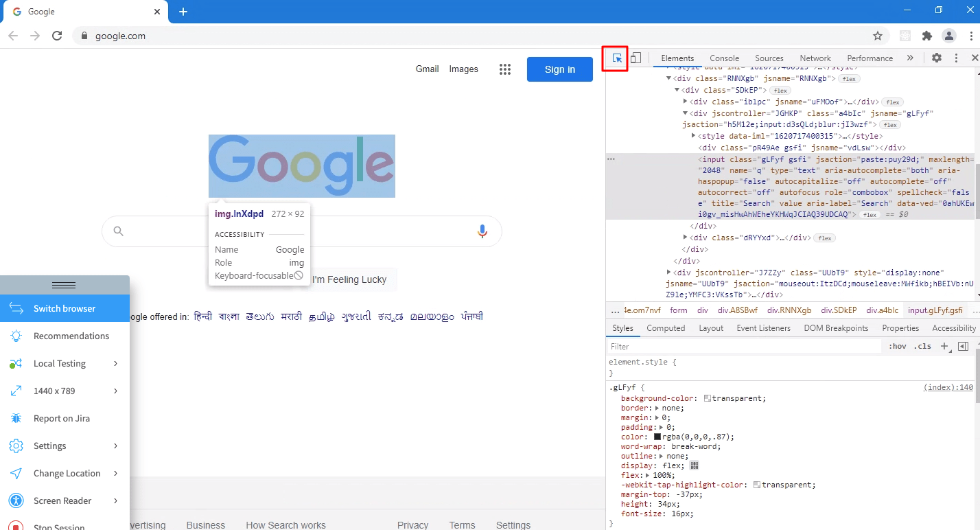Open the I'm Feeling Lucky button
The height and width of the screenshot is (530, 980).
(x=350, y=279)
